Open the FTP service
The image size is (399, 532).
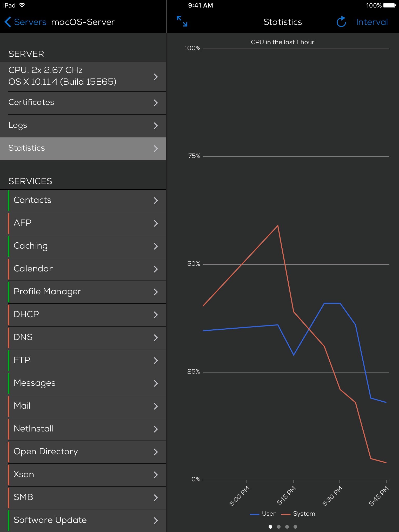click(83, 361)
